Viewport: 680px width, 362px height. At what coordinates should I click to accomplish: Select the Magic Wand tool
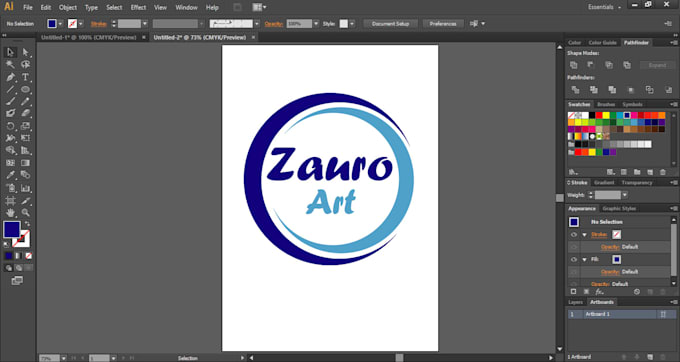[10, 65]
